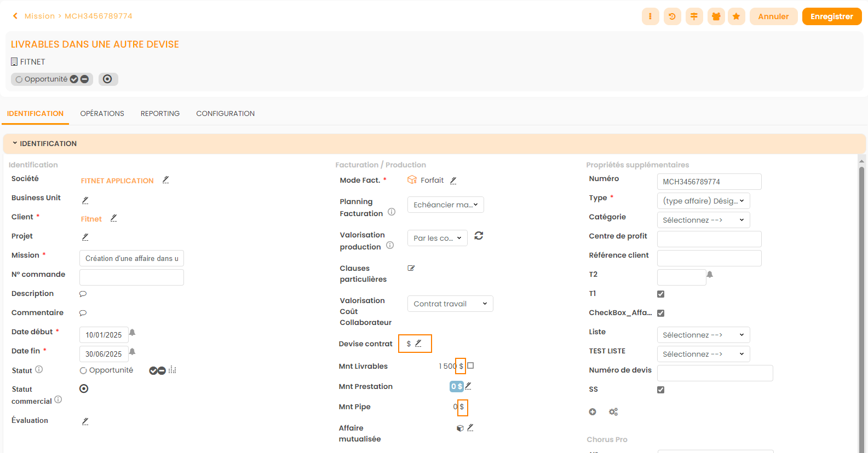Select the Opportunité status radio button

tap(83, 370)
